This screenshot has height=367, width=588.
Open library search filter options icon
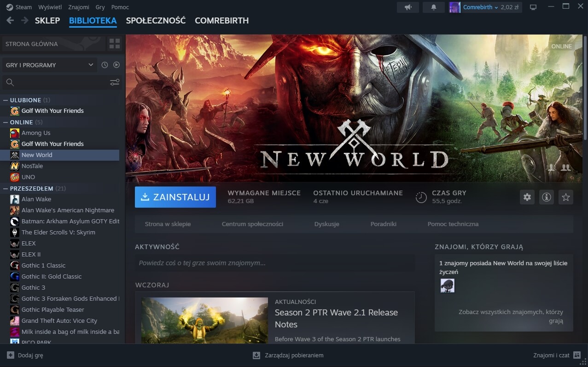pos(114,82)
